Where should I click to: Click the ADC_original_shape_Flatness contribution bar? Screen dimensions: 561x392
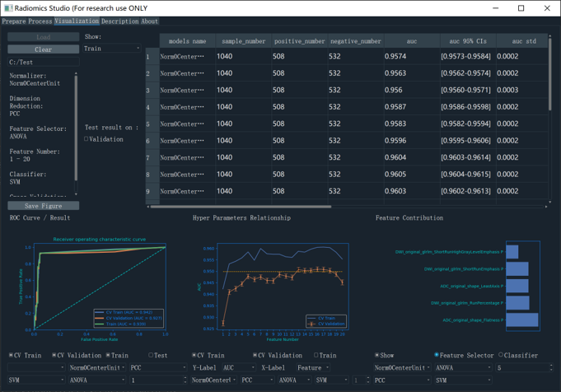(522, 320)
